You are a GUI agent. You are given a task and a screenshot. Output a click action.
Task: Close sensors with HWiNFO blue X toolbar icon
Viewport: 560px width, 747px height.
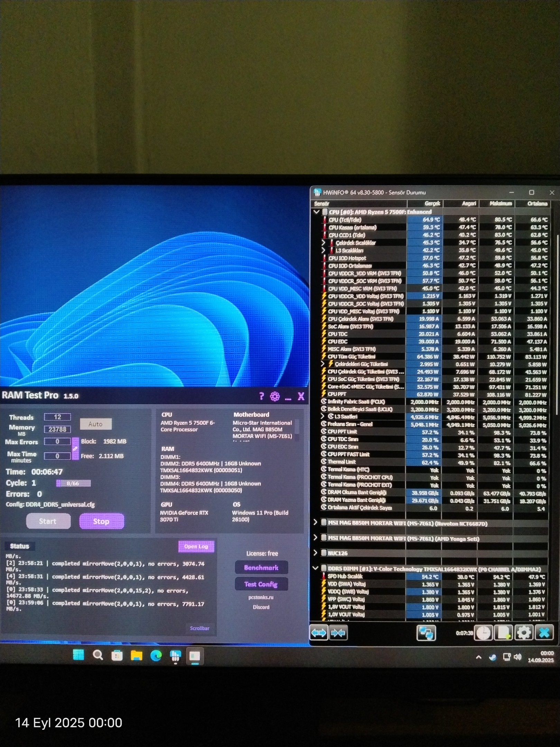point(544,633)
